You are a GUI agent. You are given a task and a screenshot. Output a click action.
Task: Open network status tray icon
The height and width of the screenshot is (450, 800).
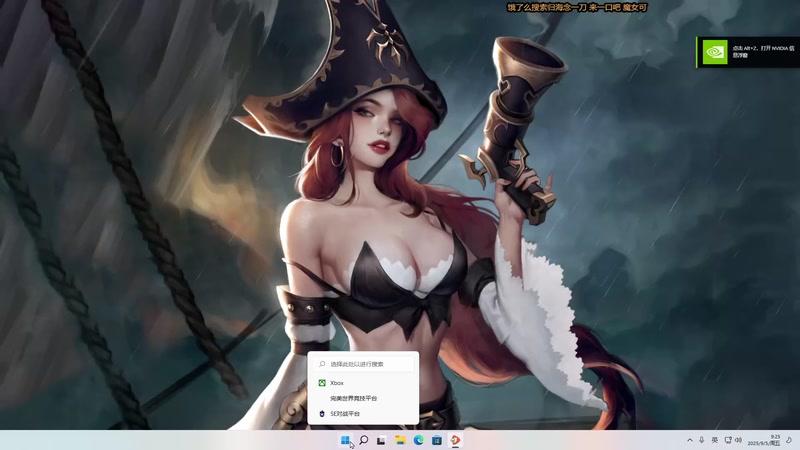[x=728, y=440]
